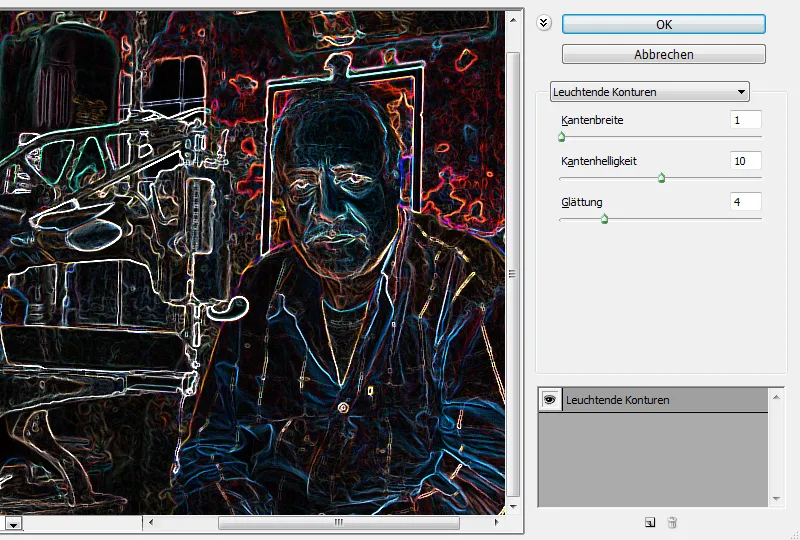Screen dimensions: 800x540
Task: Cancel the filter with Abbrechen
Action: click(663, 54)
